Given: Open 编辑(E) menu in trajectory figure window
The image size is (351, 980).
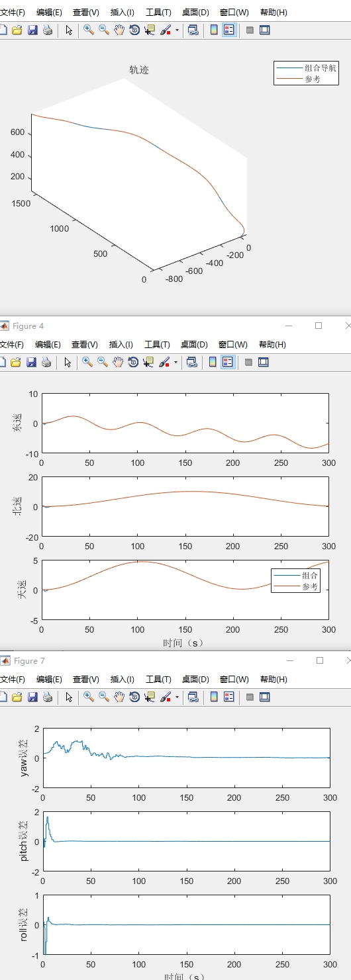Looking at the screenshot, I should click(x=49, y=13).
